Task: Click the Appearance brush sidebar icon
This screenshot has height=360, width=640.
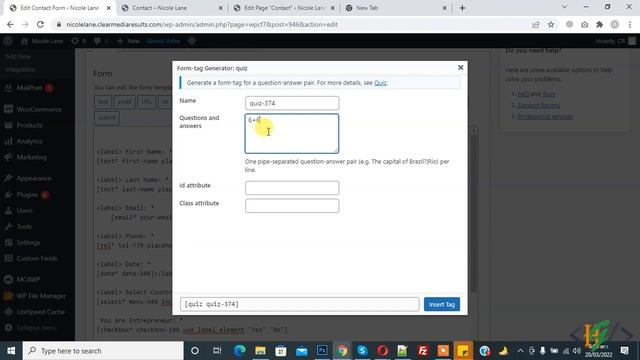Action: click(8, 178)
